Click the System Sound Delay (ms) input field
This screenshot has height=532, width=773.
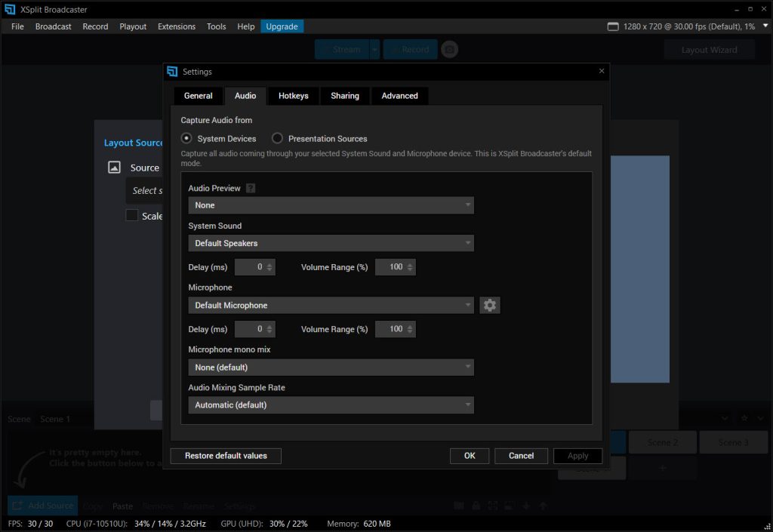click(255, 267)
